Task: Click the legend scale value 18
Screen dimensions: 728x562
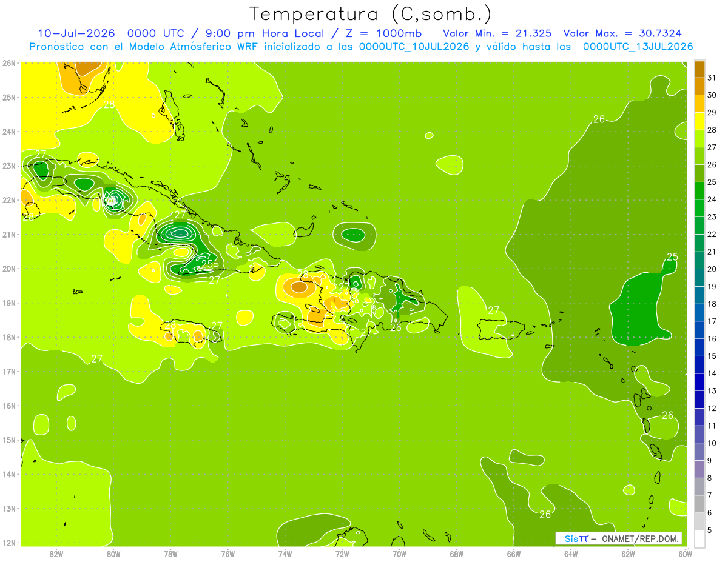Action: pos(712,304)
